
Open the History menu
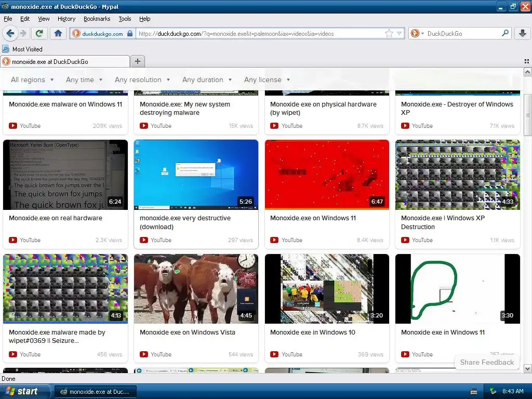(66, 19)
